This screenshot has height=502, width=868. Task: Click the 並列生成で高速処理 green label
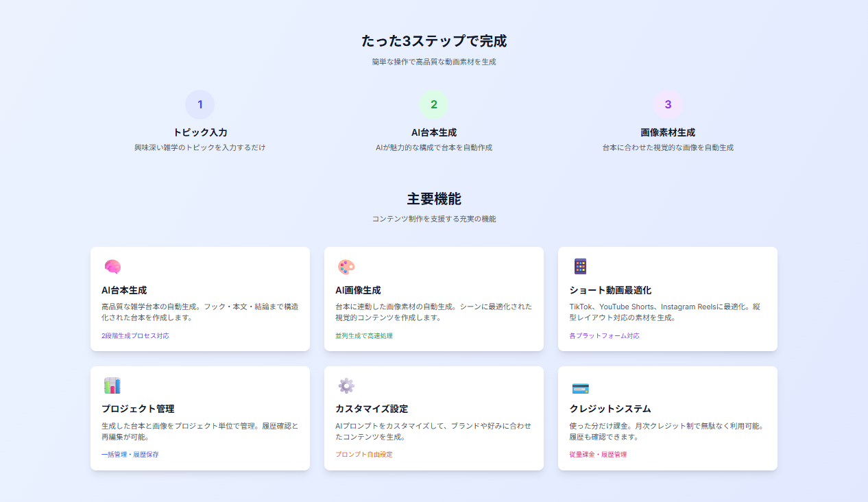364,336
